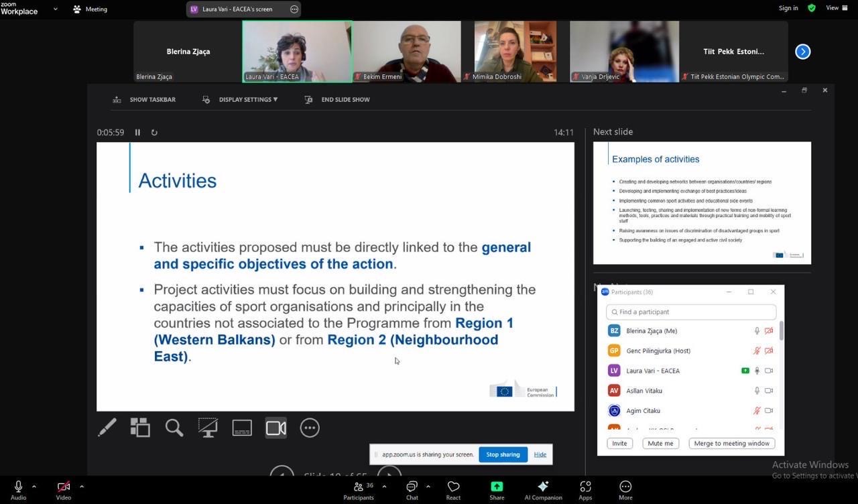
Task: Expand the caret next to Participants
Action: [x=384, y=487]
